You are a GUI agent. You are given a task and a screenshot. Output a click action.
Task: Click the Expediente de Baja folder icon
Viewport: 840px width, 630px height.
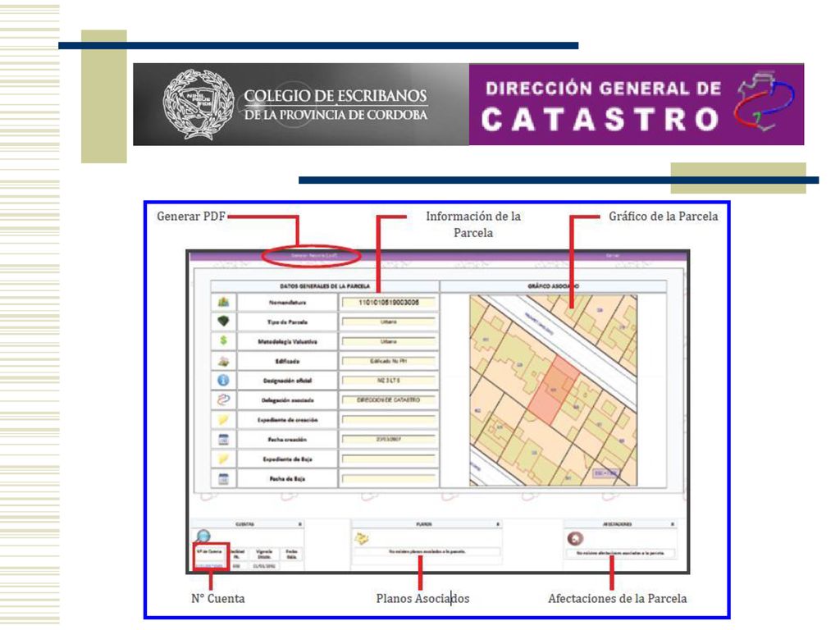(223, 459)
